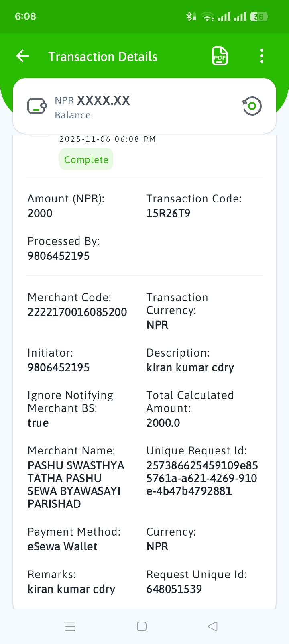
Task: Tap the Bluetooth status bar icon
Action: pyautogui.click(x=191, y=16)
